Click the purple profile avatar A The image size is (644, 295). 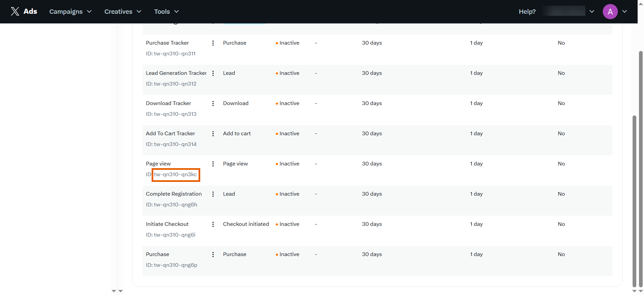pos(610,12)
